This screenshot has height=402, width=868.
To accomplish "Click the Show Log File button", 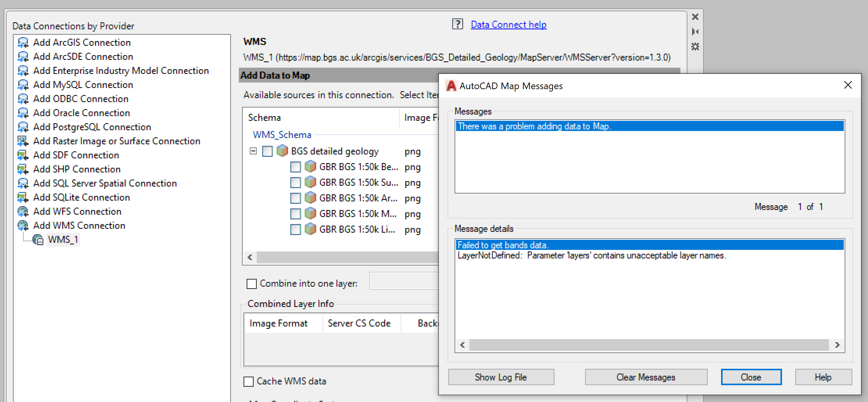I will [x=501, y=377].
